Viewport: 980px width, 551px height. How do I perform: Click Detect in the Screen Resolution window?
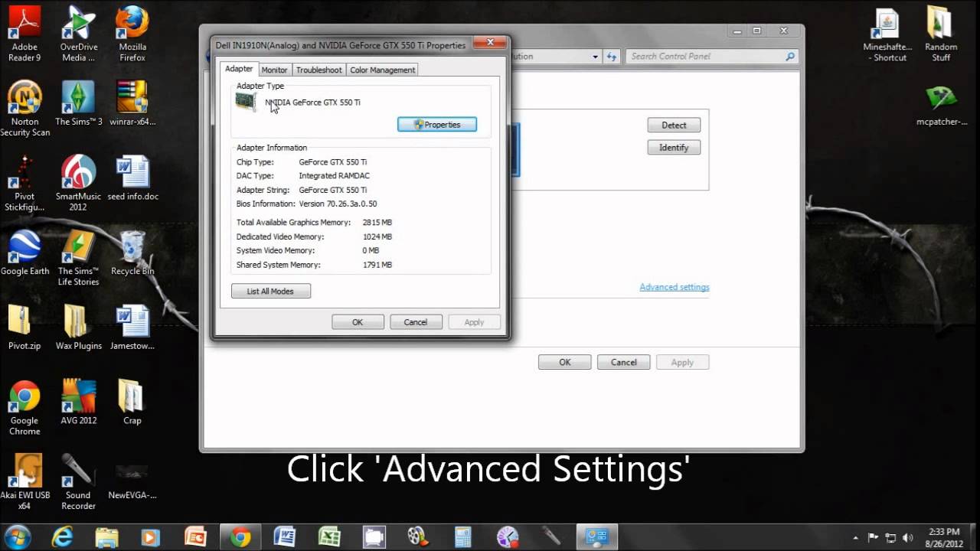(x=674, y=125)
